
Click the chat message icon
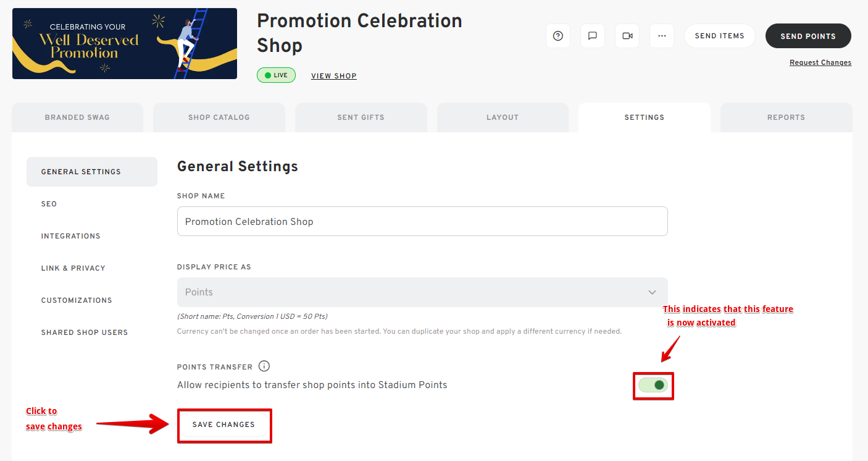(593, 36)
